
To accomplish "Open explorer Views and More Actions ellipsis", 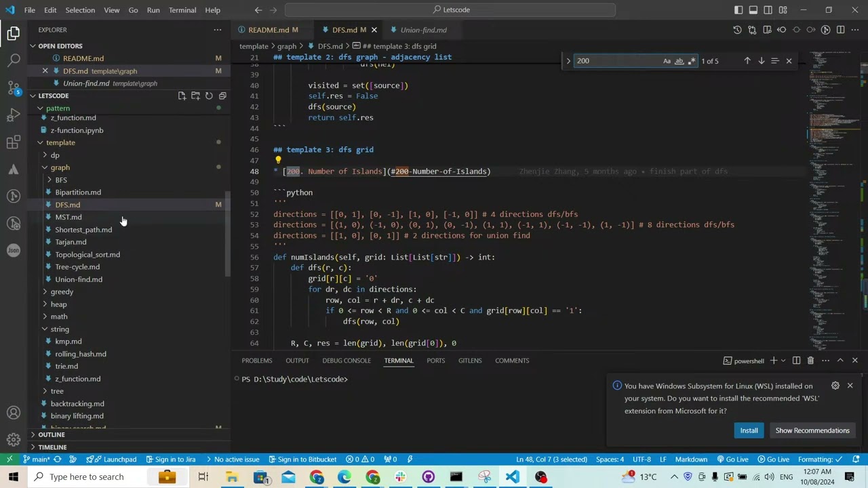I will tap(218, 30).
